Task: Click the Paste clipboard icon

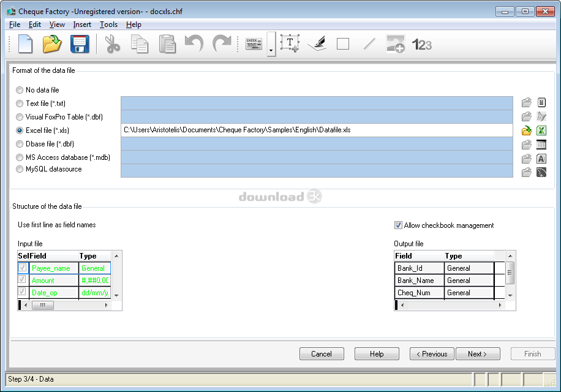Action: tap(167, 44)
